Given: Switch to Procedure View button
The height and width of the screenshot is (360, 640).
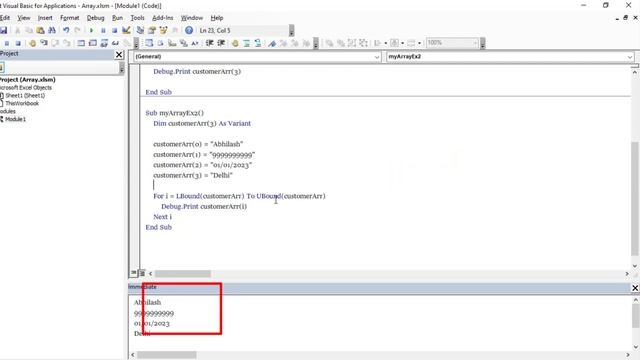Looking at the screenshot, I should tap(134, 273).
